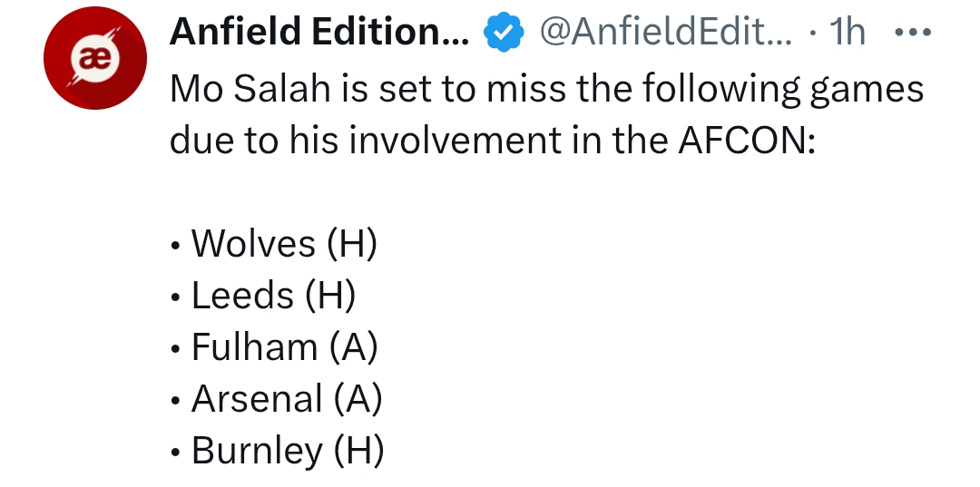Click the blue verified badge
The width and height of the screenshot is (980, 487).
pos(504,32)
